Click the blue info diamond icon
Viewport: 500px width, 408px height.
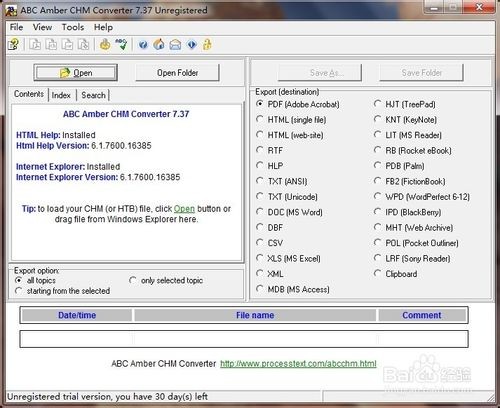192,44
